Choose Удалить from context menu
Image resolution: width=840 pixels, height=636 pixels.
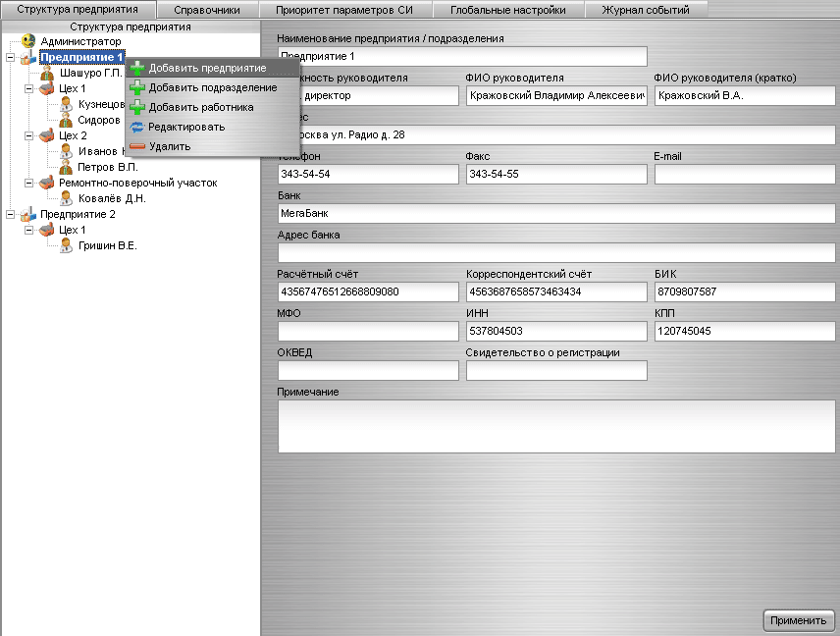pyautogui.click(x=213, y=146)
